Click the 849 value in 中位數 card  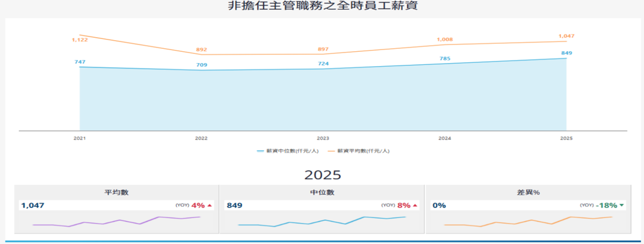pyautogui.click(x=234, y=206)
